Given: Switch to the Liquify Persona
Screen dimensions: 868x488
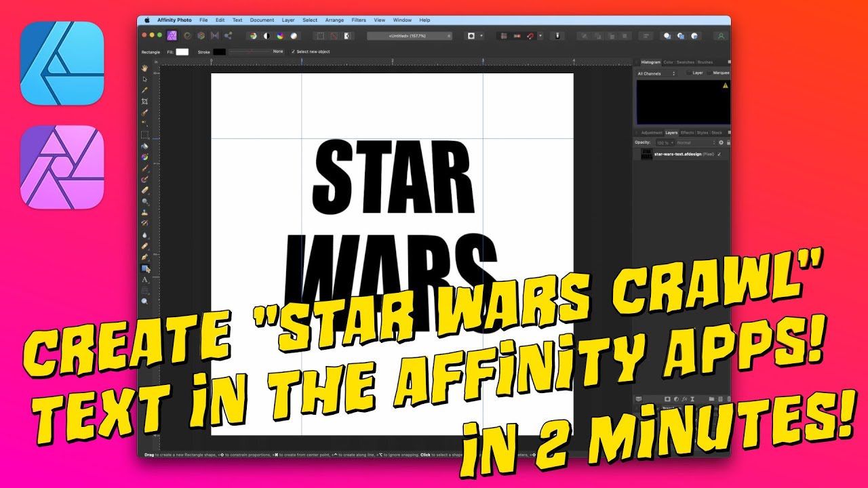Looking at the screenshot, I should (x=186, y=35).
